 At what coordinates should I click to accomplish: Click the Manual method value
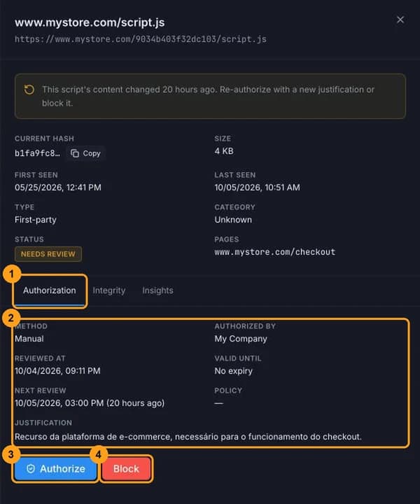(x=29, y=339)
